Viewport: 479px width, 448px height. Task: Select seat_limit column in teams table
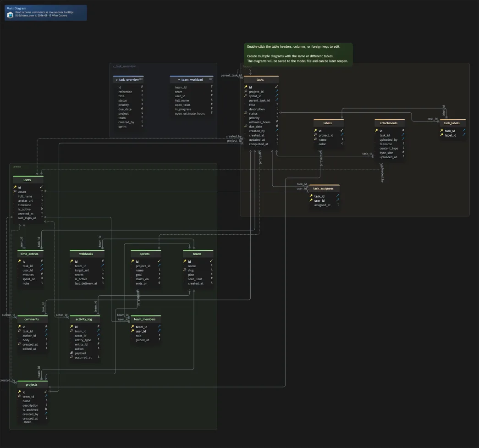pyautogui.click(x=198, y=279)
